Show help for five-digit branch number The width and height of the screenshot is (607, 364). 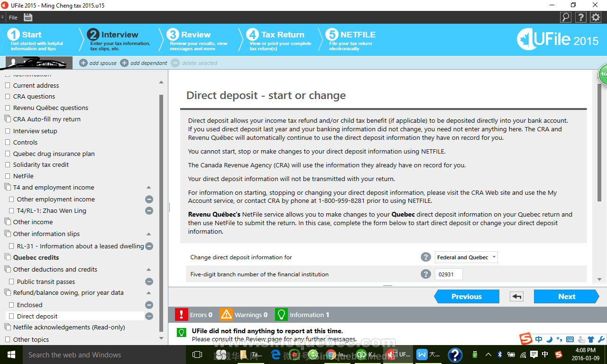[x=425, y=274]
